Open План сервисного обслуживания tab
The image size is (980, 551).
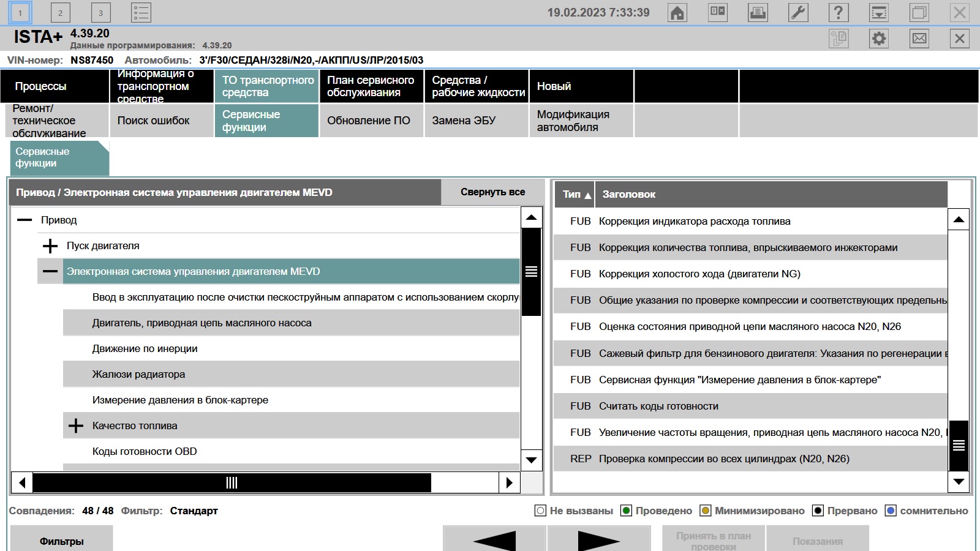point(371,86)
